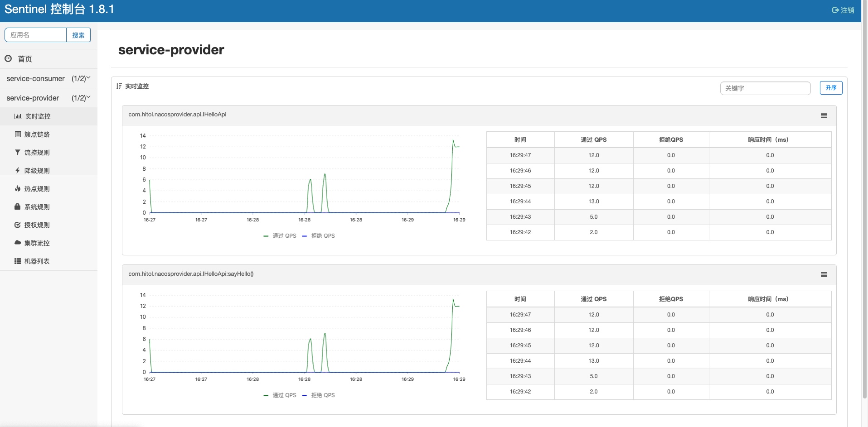This screenshot has height=427, width=868.
Task: Click the funnel icon for 流控规则
Action: 18,152
